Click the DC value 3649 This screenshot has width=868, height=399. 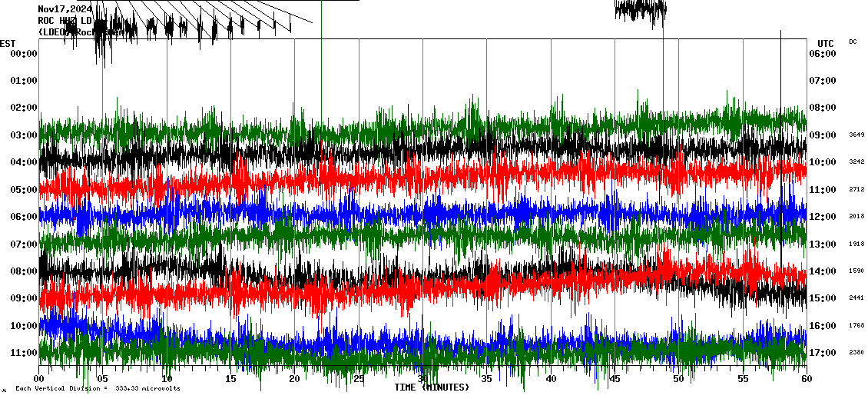(x=856, y=135)
